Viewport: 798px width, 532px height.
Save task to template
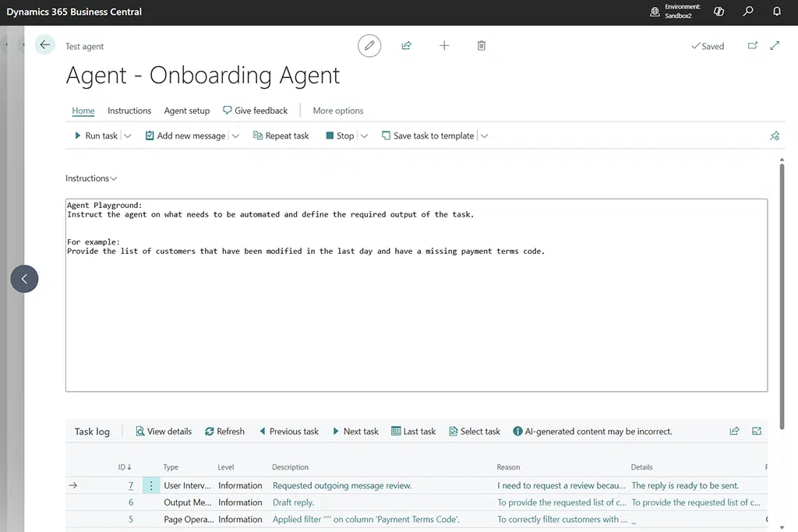[x=428, y=136]
